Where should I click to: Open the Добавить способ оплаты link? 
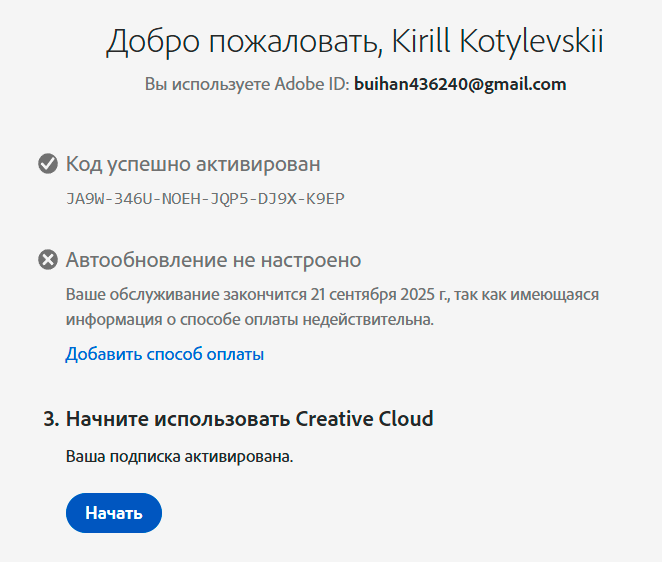point(165,354)
